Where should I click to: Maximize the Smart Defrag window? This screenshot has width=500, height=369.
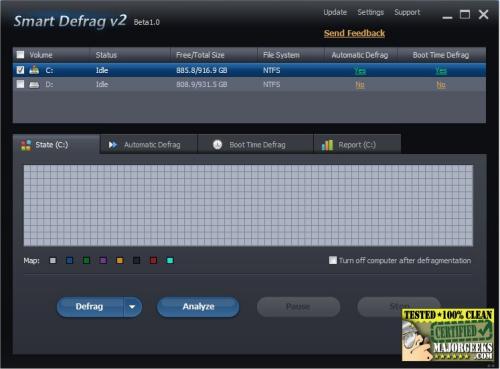pos(465,14)
